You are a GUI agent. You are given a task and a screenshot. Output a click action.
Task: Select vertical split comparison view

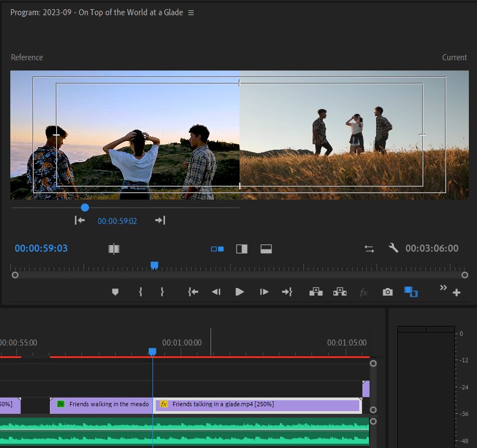click(242, 249)
